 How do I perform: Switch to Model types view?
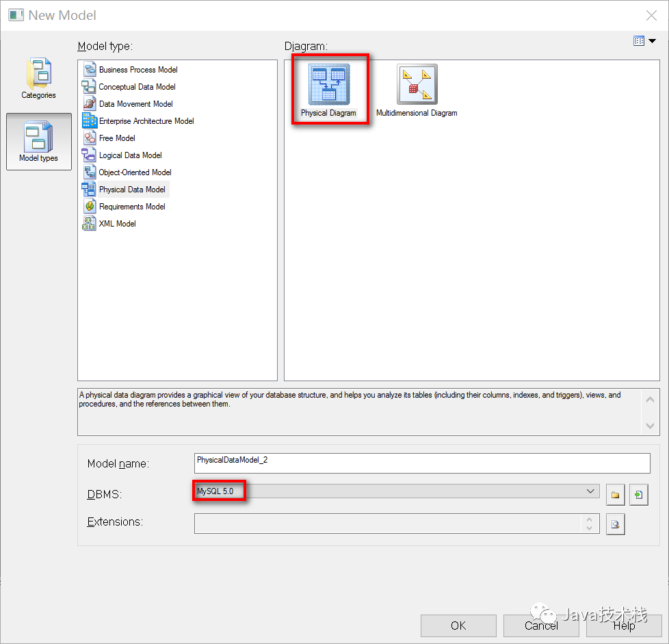(39, 141)
